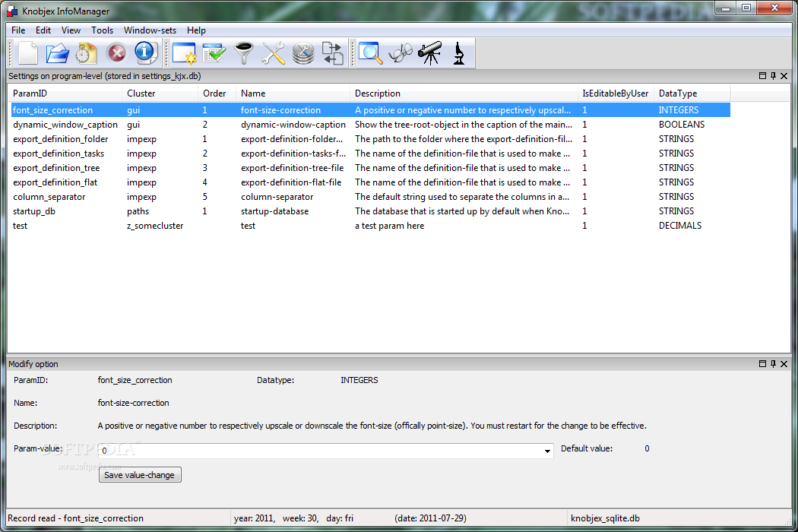Click the z_somecluster cell
This screenshot has width=798, height=532.
coord(155,226)
